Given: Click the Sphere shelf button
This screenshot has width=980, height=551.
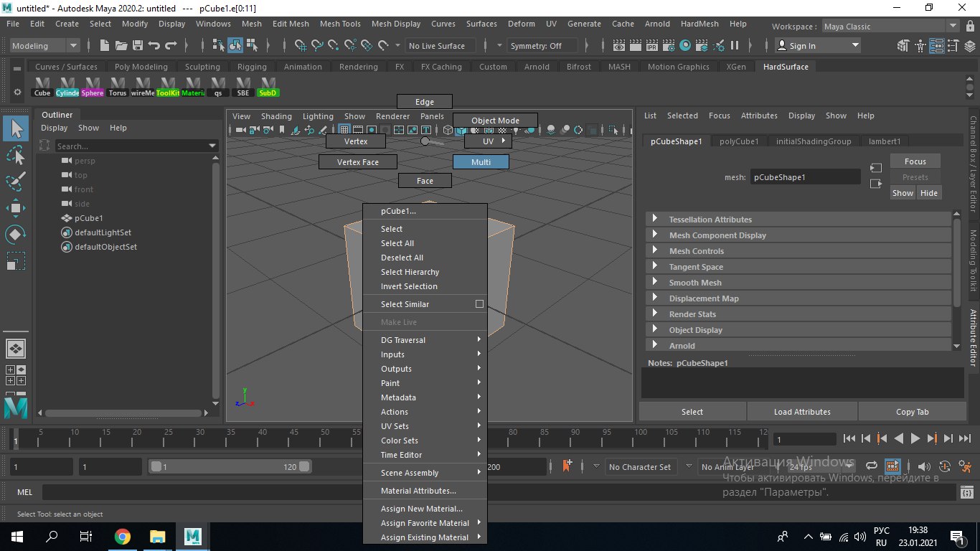Looking at the screenshot, I should pyautogui.click(x=92, y=87).
